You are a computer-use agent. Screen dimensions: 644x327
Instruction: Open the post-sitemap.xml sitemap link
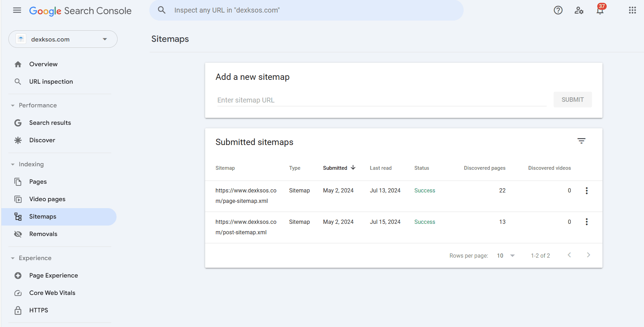tap(246, 227)
